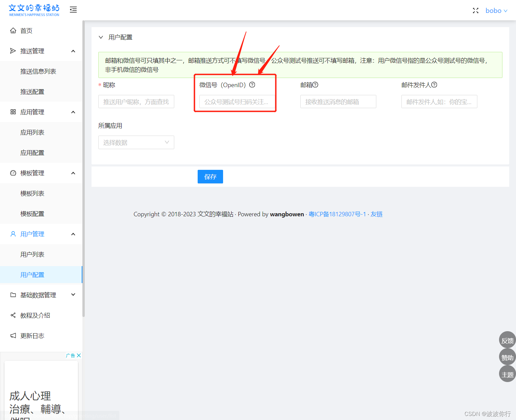
Task: Click the folder icon beside 基础数据管理
Action: pos(13,295)
